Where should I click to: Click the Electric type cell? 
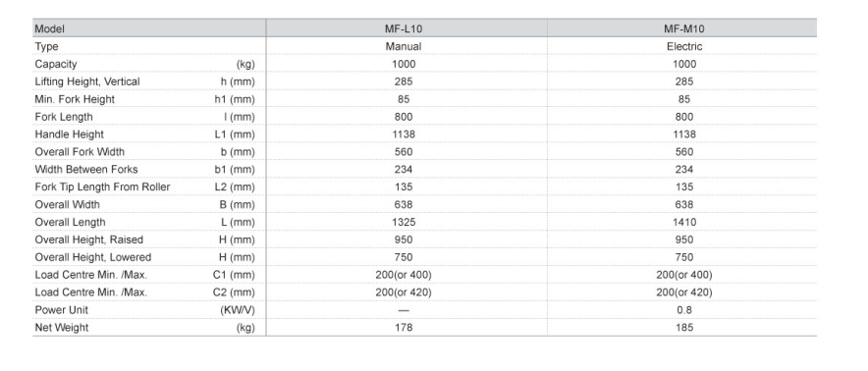click(x=684, y=46)
